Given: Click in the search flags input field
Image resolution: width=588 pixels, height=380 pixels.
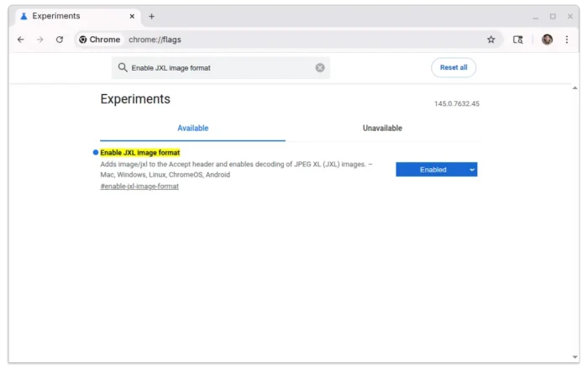Looking at the screenshot, I should [x=218, y=67].
